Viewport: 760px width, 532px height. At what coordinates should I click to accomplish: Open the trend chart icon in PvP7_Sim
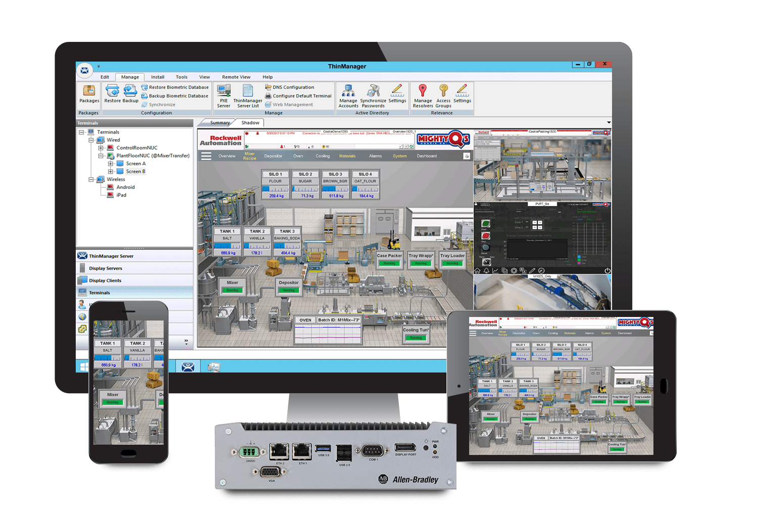495,271
